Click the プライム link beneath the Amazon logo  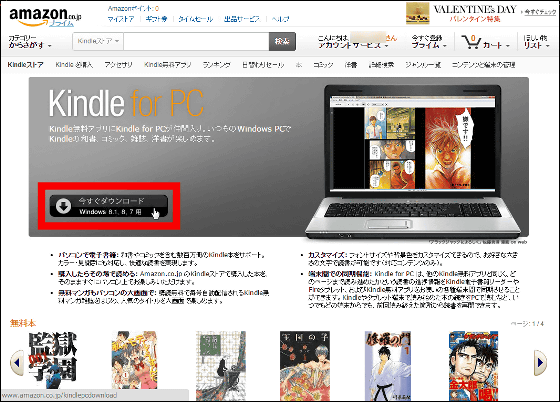click(x=61, y=24)
